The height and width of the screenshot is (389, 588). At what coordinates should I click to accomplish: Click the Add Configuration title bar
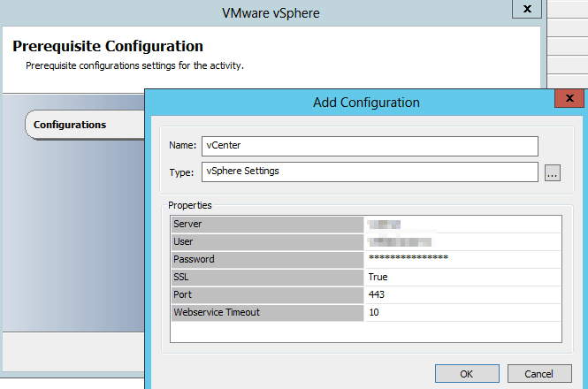tap(366, 103)
